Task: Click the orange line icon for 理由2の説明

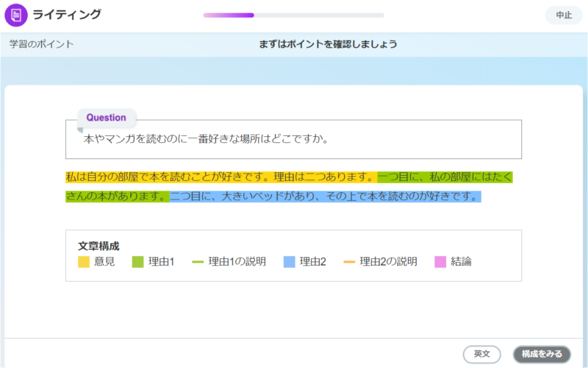Action: 349,262
